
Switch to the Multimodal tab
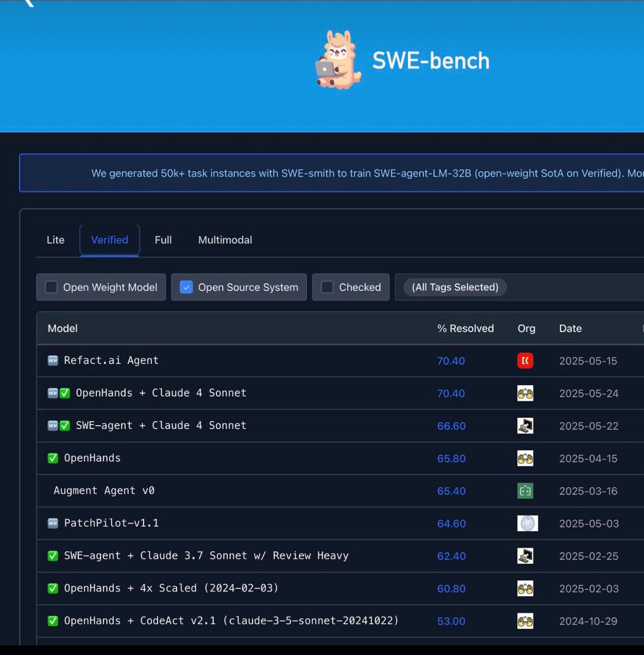(x=225, y=240)
